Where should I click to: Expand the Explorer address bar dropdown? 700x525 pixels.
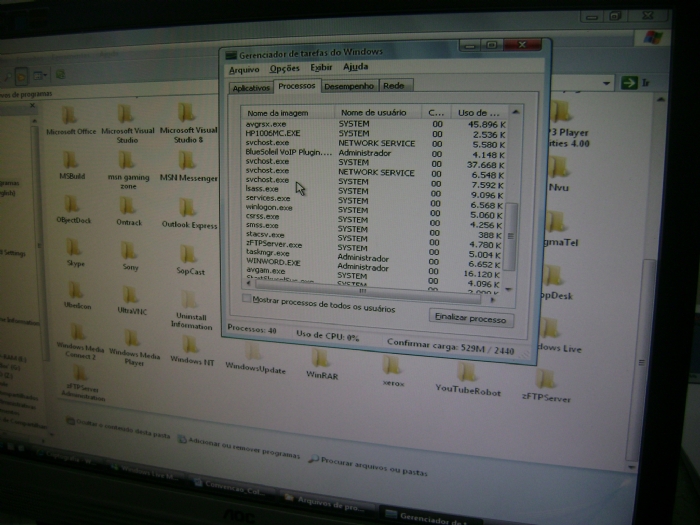pyautogui.click(x=606, y=83)
